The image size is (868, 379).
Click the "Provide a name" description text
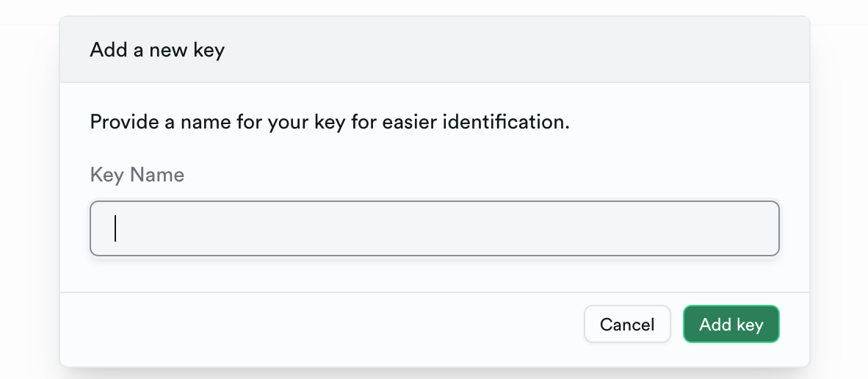pyautogui.click(x=329, y=121)
